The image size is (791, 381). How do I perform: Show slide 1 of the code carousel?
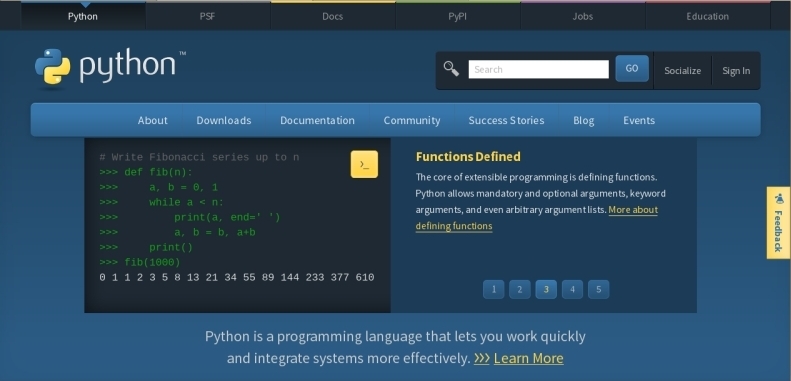click(x=493, y=289)
